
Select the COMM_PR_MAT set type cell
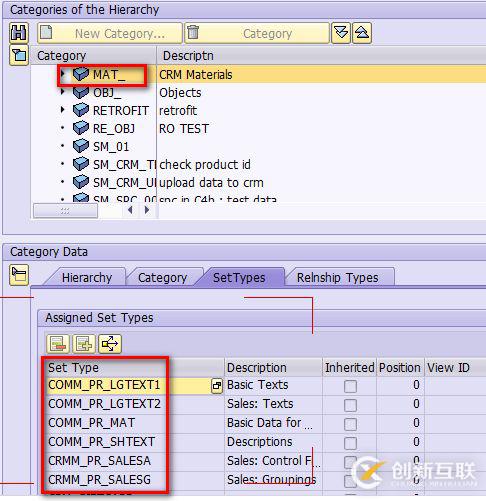tap(134, 423)
